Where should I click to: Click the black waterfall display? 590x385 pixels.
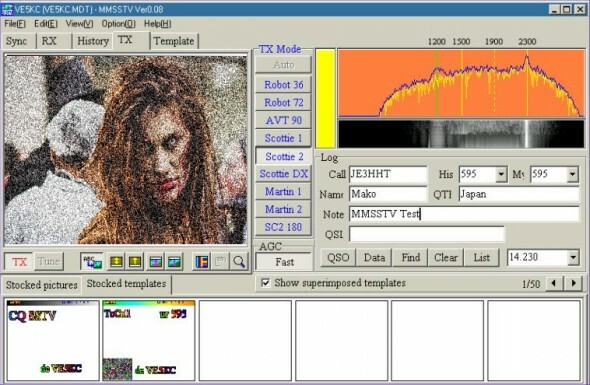(x=461, y=134)
